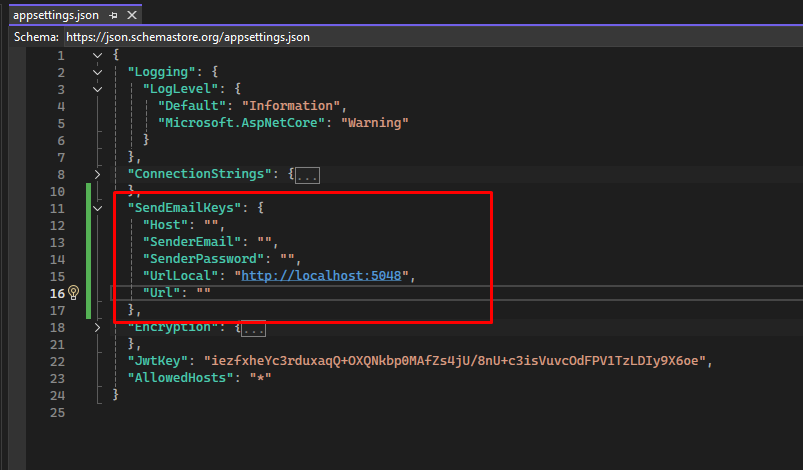Click the "Logging" key text
Screen dimensions: 803x470
tap(162, 72)
